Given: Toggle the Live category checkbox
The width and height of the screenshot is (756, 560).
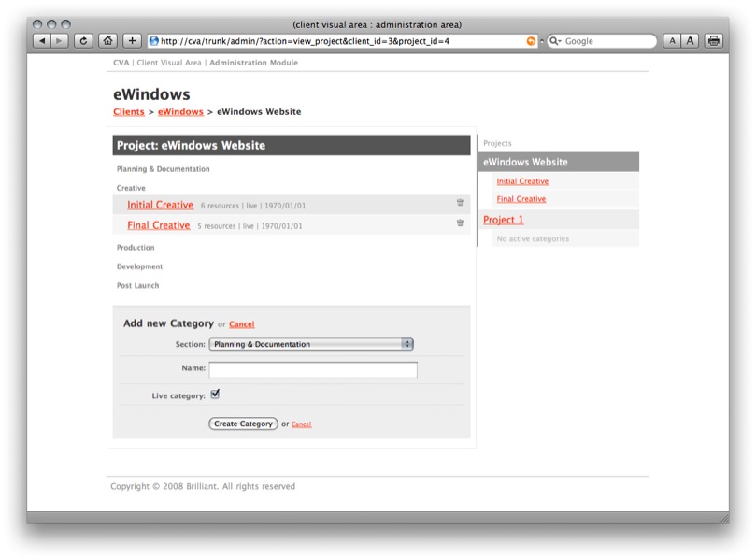Looking at the screenshot, I should click(215, 395).
